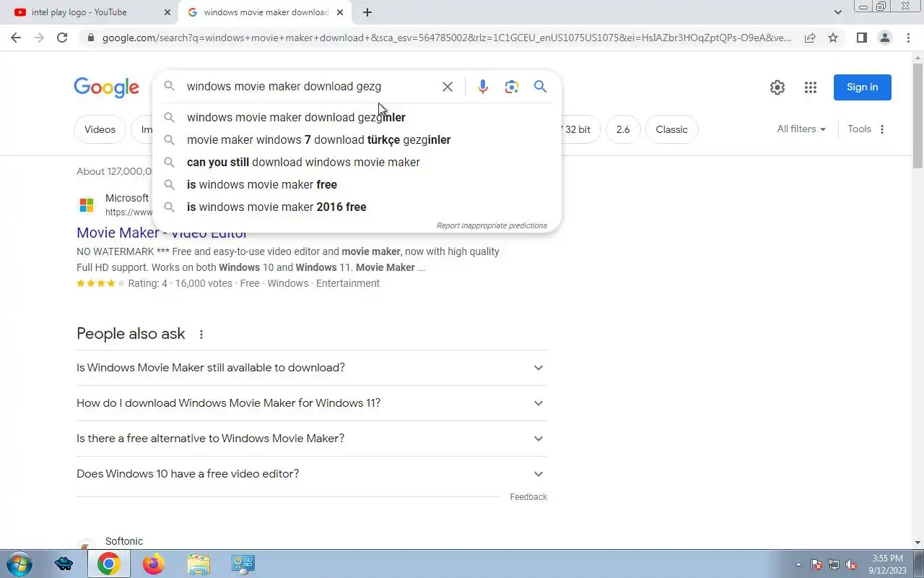The height and width of the screenshot is (578, 924).
Task: Start voice search with the microphone icon
Action: click(x=483, y=87)
